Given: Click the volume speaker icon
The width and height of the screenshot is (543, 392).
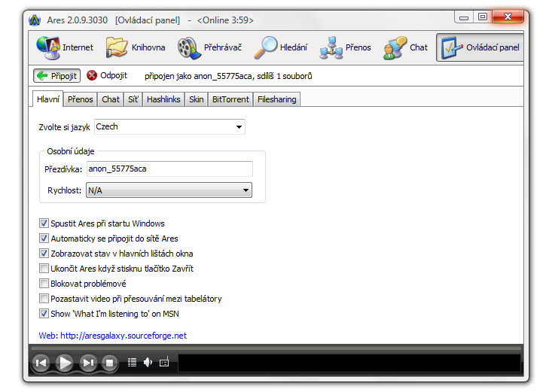Looking at the screenshot, I should coord(148,362).
